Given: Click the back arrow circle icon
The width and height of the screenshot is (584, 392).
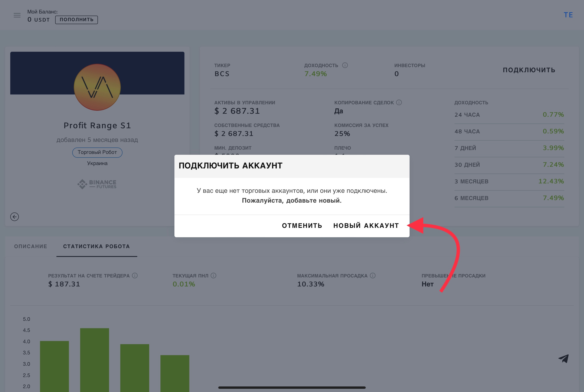Looking at the screenshot, I should tap(15, 217).
